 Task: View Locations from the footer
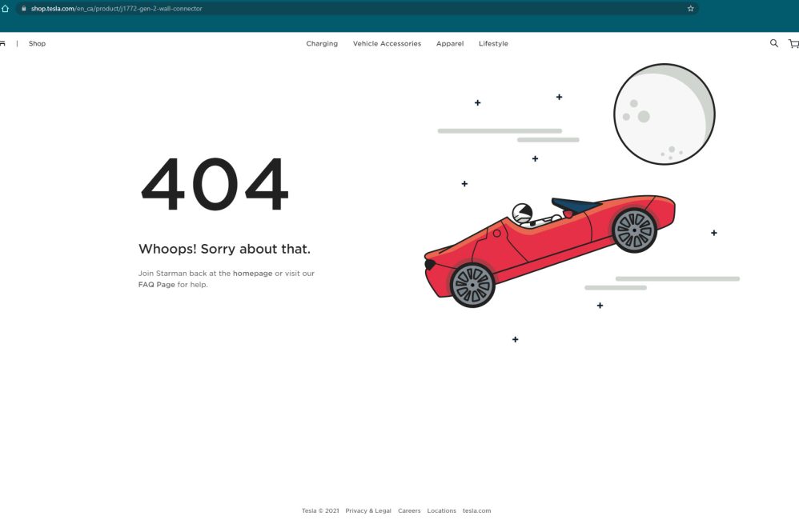pyautogui.click(x=441, y=511)
